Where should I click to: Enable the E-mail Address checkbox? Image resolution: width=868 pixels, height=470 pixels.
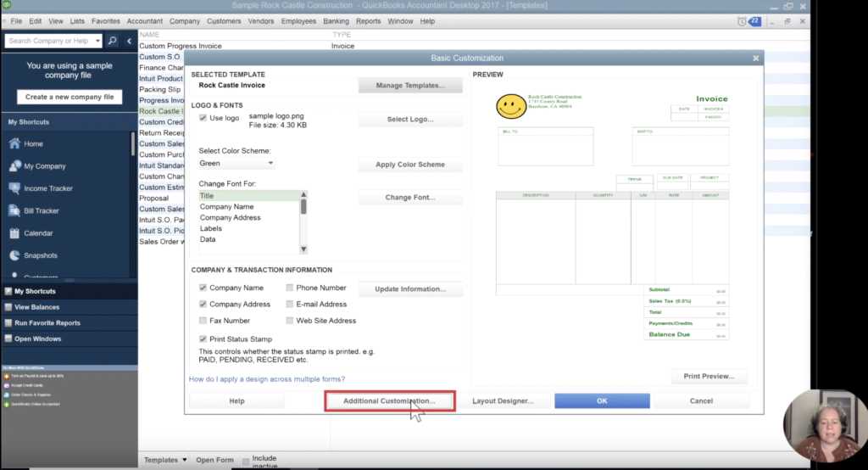point(290,305)
